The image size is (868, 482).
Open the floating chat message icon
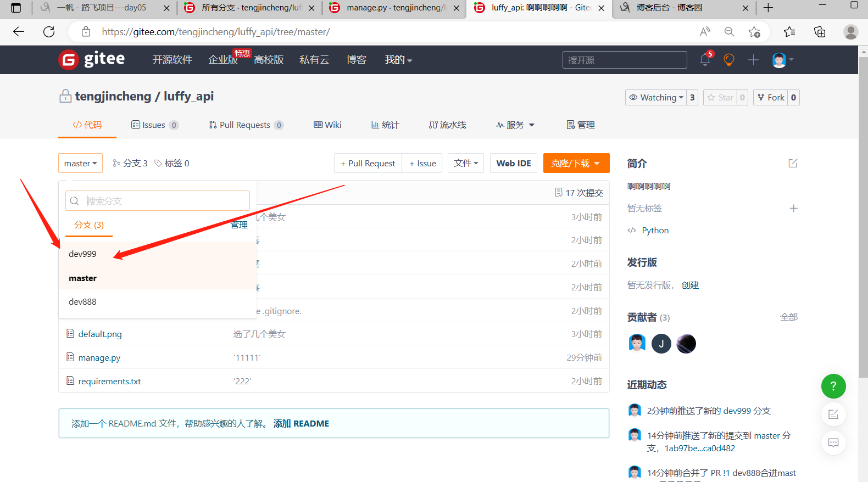coord(833,443)
